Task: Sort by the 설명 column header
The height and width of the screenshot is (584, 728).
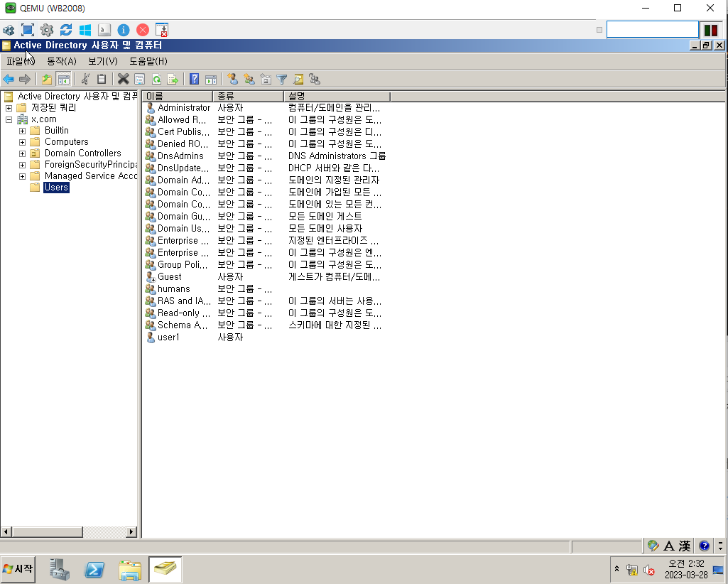Action: 337,96
